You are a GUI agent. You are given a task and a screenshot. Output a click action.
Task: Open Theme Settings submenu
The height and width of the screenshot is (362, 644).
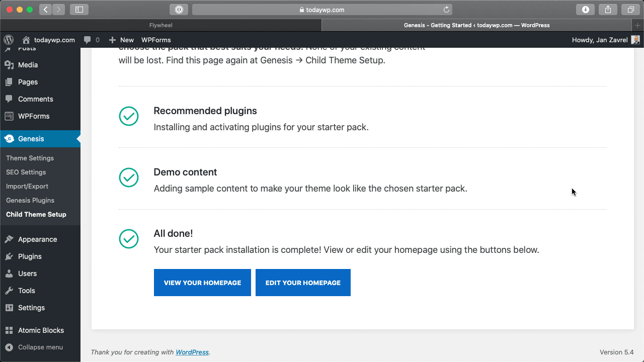(30, 158)
